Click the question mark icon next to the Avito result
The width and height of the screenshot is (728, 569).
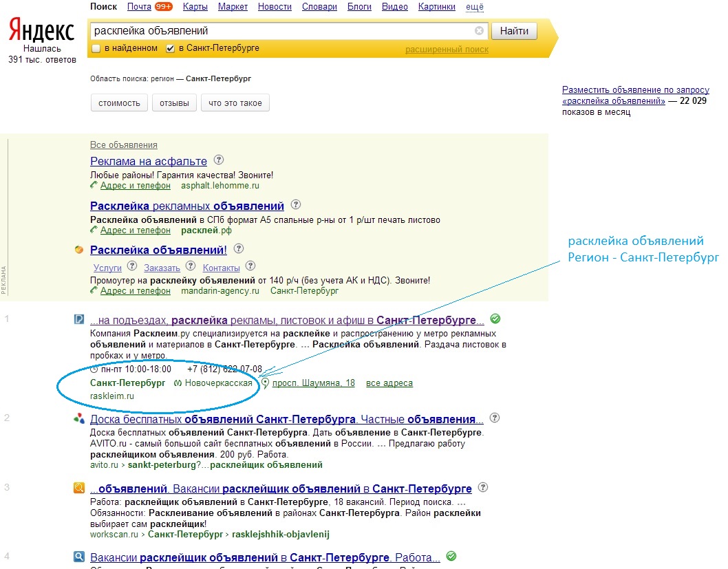[495, 418]
